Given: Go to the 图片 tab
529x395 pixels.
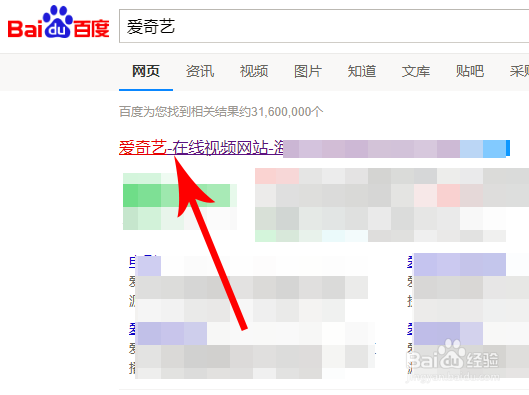Looking at the screenshot, I should pyautogui.click(x=308, y=71).
